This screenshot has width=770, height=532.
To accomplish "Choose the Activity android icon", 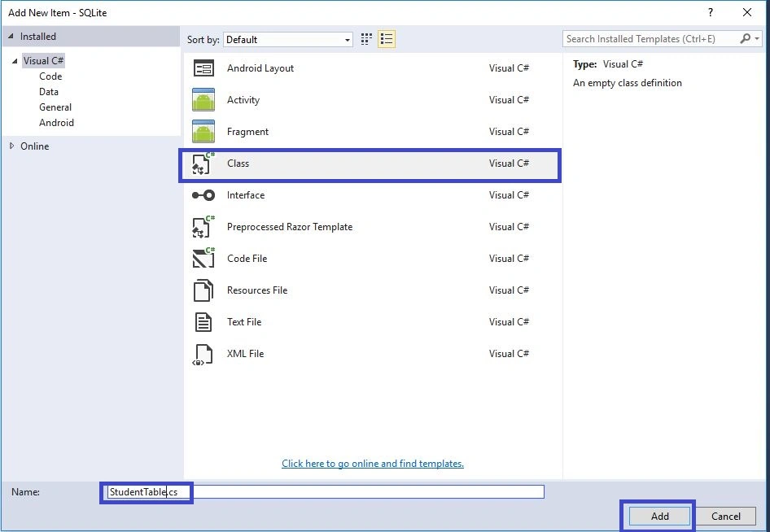I will pyautogui.click(x=203, y=99).
